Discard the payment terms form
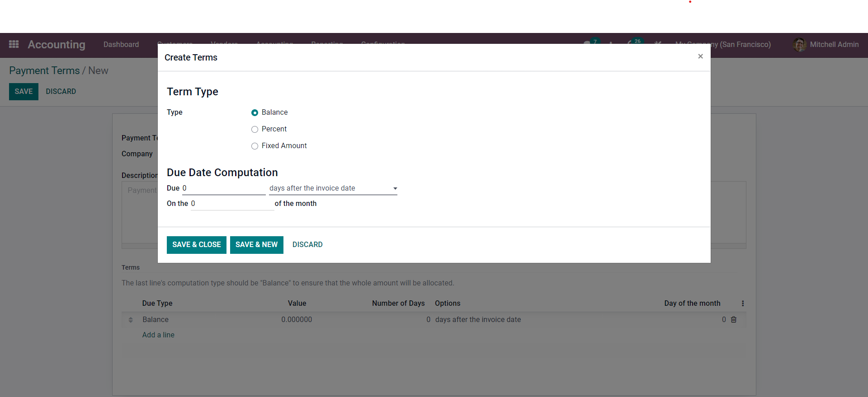Image resolution: width=868 pixels, height=397 pixels. [x=61, y=92]
